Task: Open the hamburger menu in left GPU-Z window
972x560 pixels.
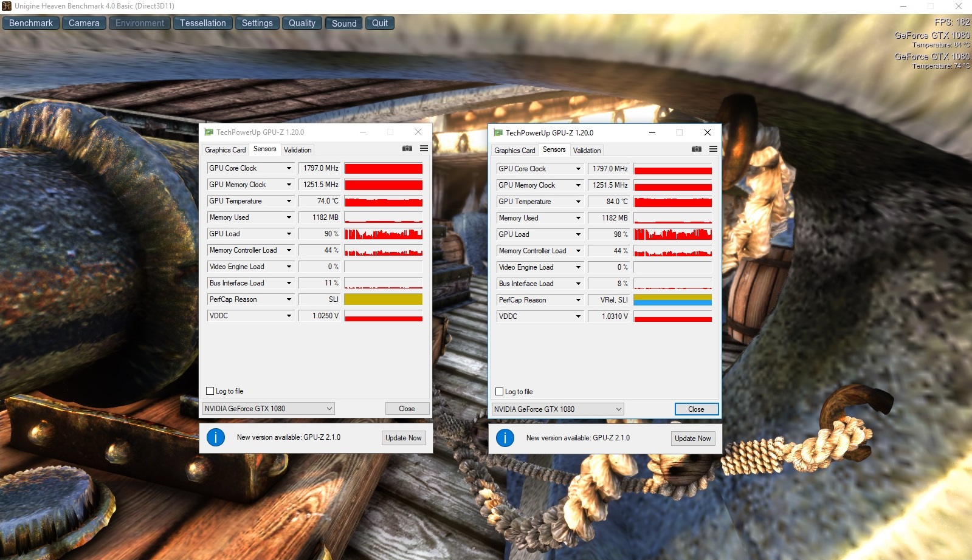Action: [424, 149]
